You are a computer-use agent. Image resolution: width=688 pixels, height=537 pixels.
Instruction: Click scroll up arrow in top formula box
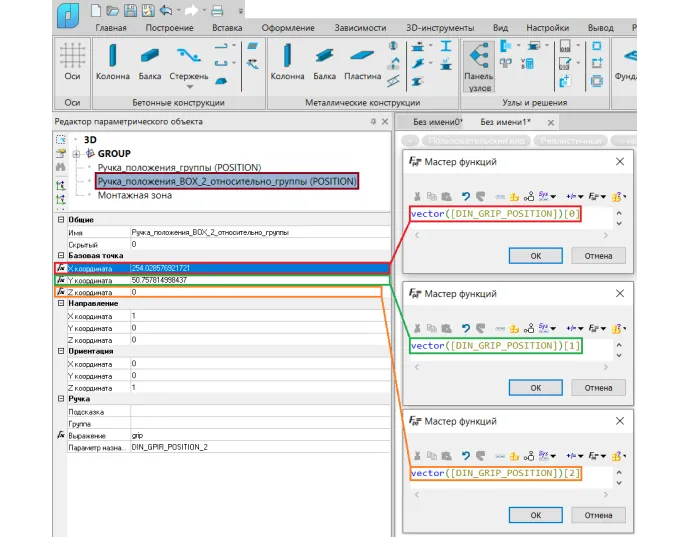coord(619,213)
